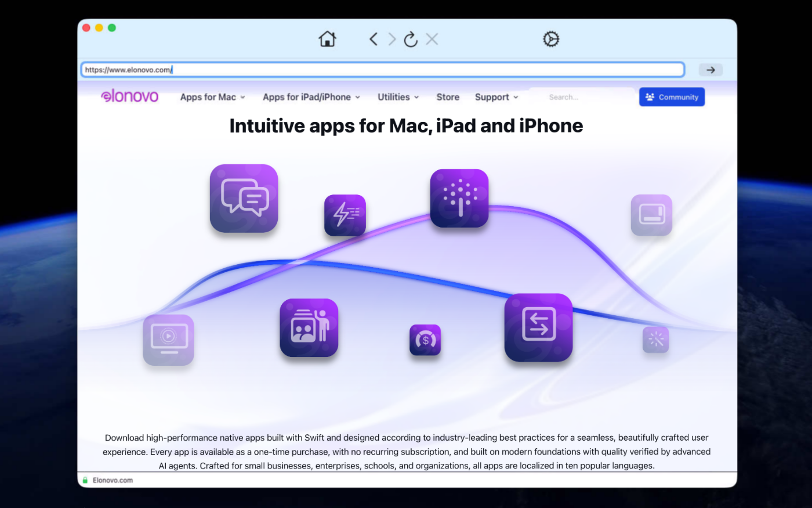Go to the Store page
The image size is (812, 508).
(x=448, y=97)
